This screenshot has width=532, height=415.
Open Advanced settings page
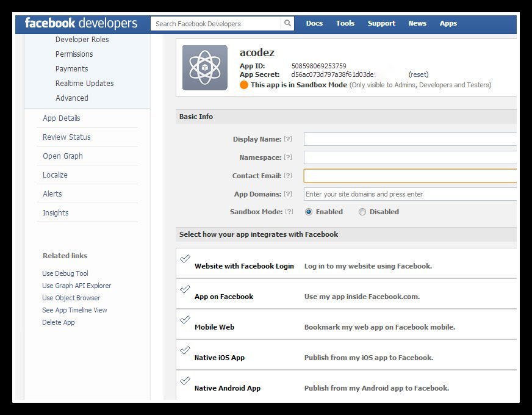coord(71,98)
